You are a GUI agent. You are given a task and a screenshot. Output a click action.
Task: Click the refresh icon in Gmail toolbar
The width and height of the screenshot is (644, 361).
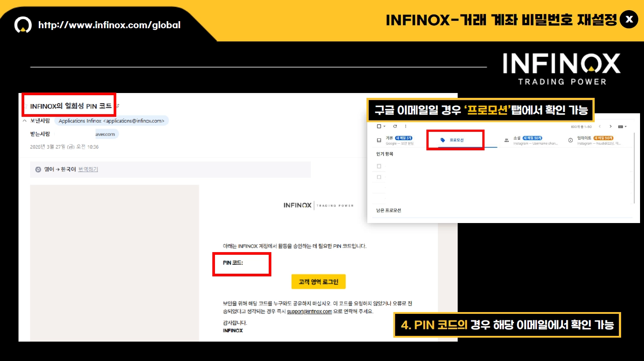(x=395, y=126)
